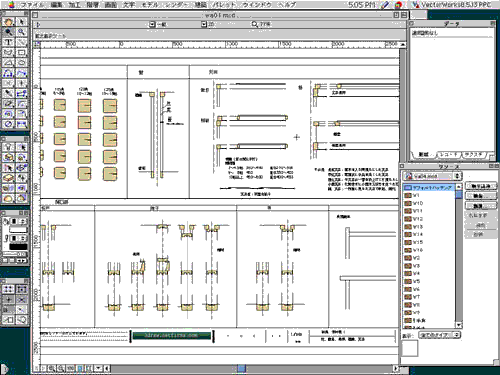Click the line weight bar in Attributes
Viewport: 500px width, 375px height.
point(15,254)
